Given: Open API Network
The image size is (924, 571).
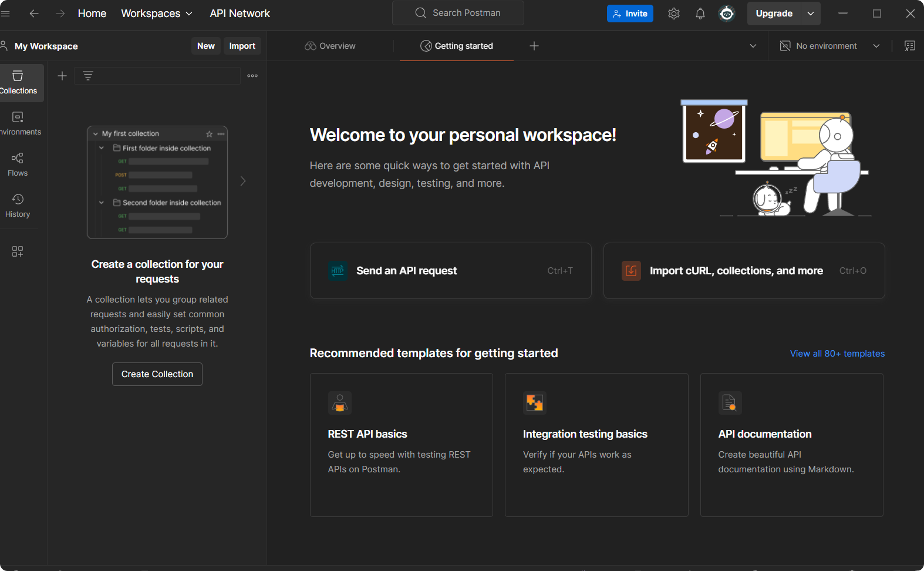Looking at the screenshot, I should click(x=240, y=14).
